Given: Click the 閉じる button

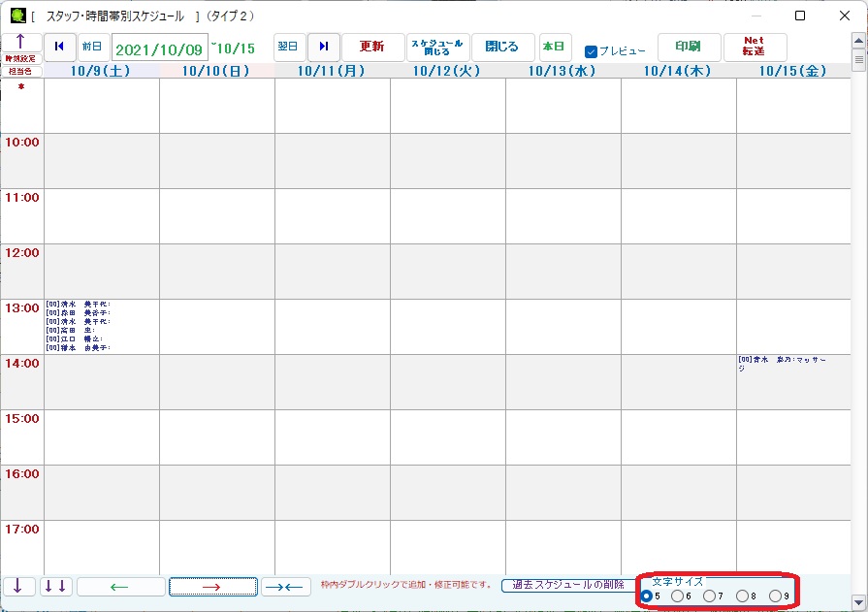Looking at the screenshot, I should pyautogui.click(x=502, y=47).
